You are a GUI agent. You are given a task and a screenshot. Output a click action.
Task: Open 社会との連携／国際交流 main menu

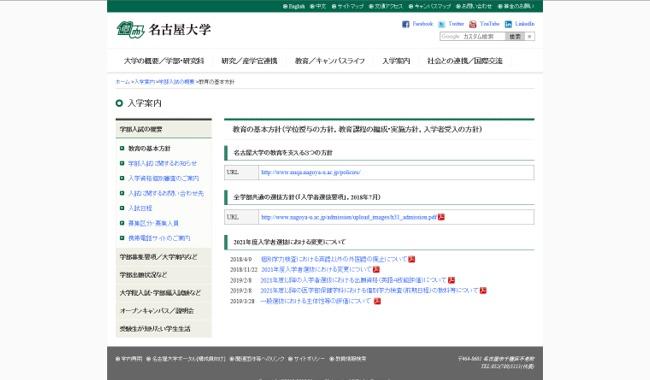(x=465, y=61)
